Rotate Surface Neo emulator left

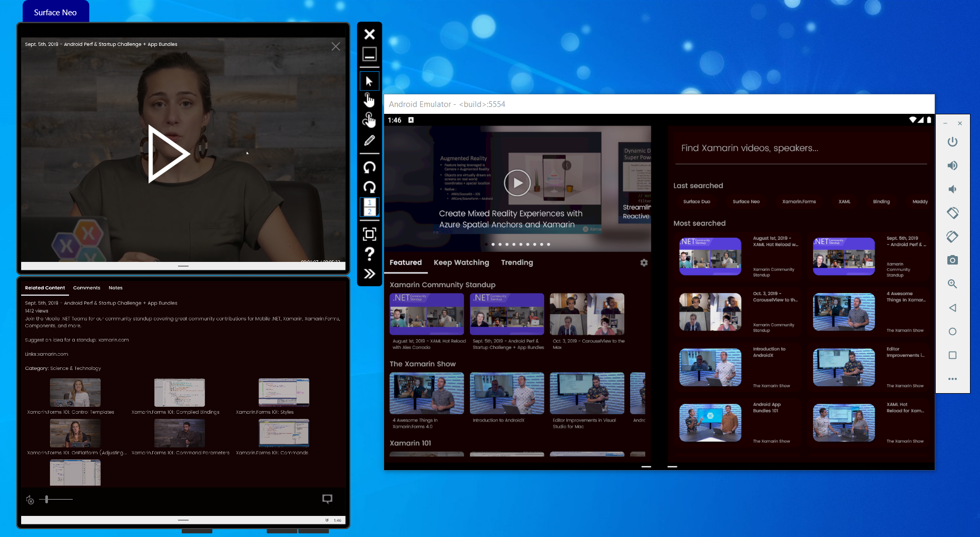click(369, 167)
